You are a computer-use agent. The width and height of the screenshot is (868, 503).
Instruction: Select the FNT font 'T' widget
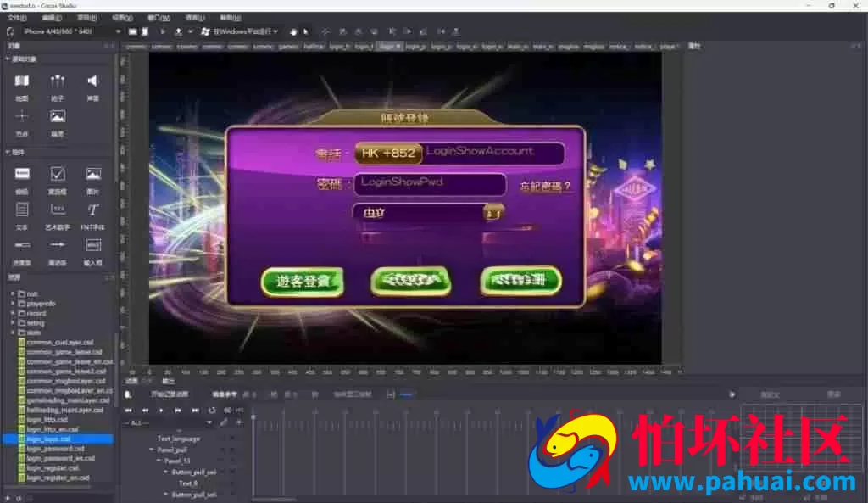click(x=92, y=210)
